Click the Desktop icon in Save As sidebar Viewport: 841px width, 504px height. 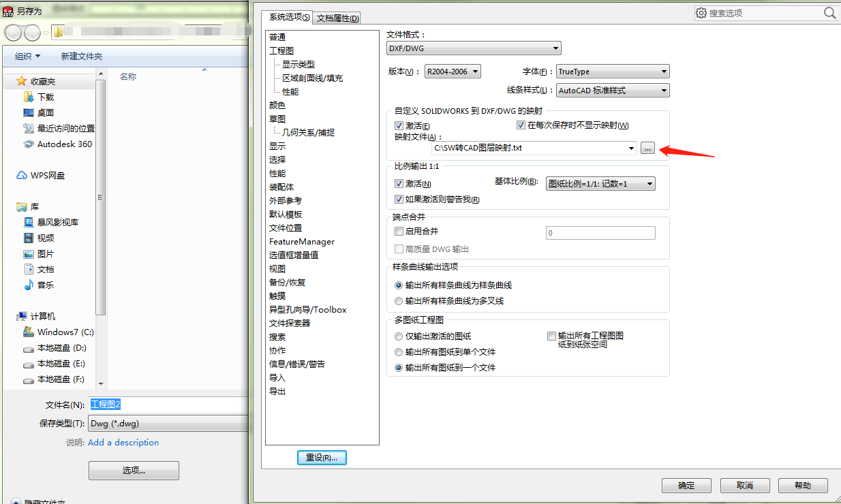29,112
